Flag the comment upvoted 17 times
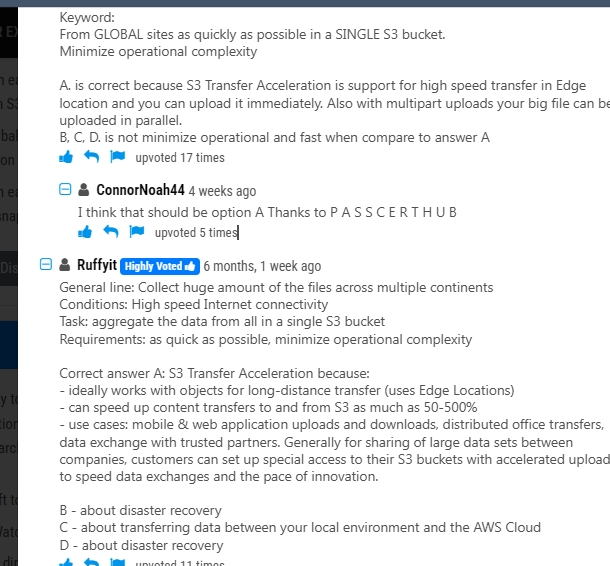Screen dimensions: 610x566 117,156
